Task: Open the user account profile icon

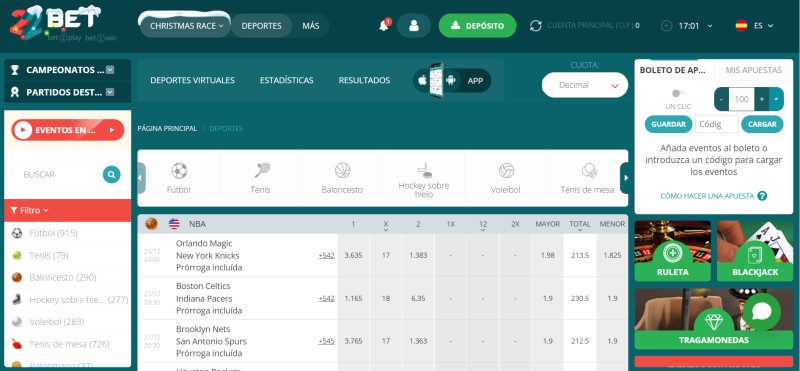Action: pyautogui.click(x=414, y=26)
